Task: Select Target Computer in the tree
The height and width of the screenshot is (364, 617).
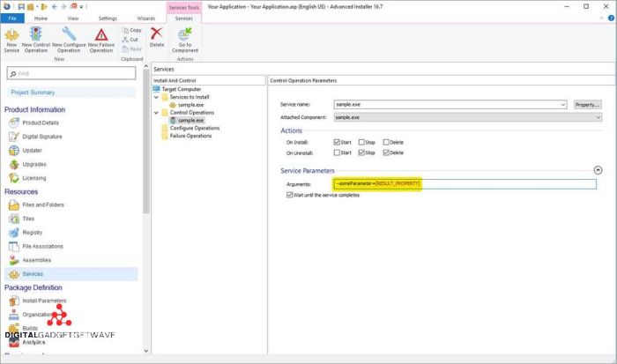Action: (x=182, y=89)
